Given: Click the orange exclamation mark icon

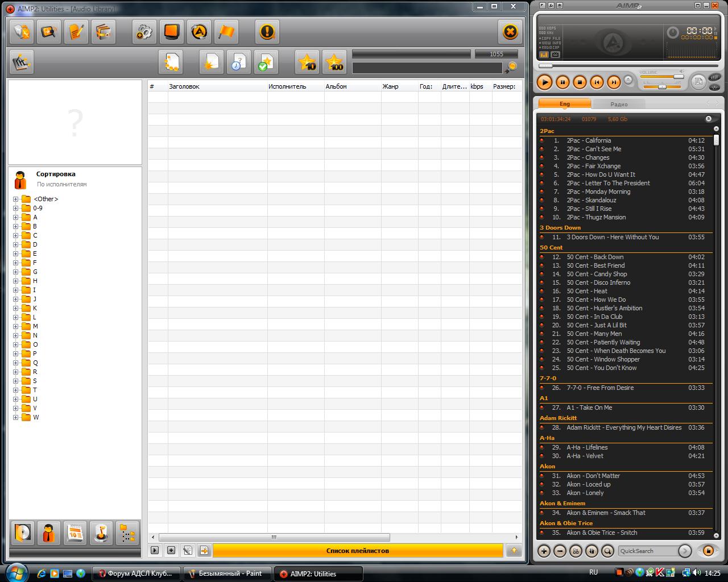Looking at the screenshot, I should [267, 32].
